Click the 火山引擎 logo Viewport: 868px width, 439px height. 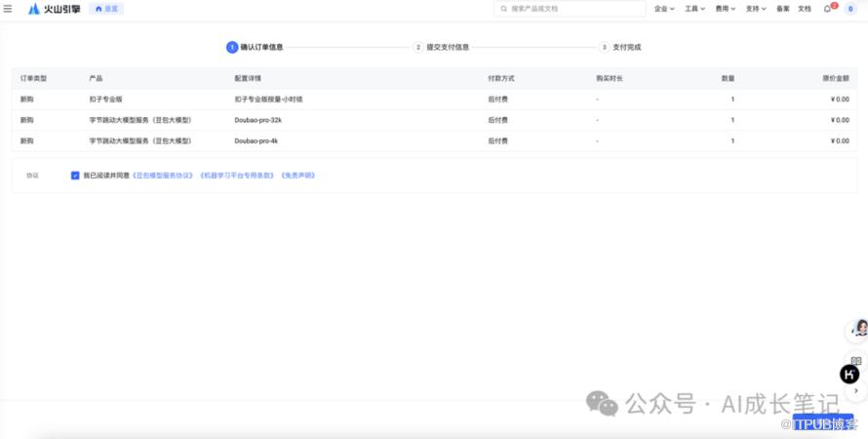pos(55,9)
